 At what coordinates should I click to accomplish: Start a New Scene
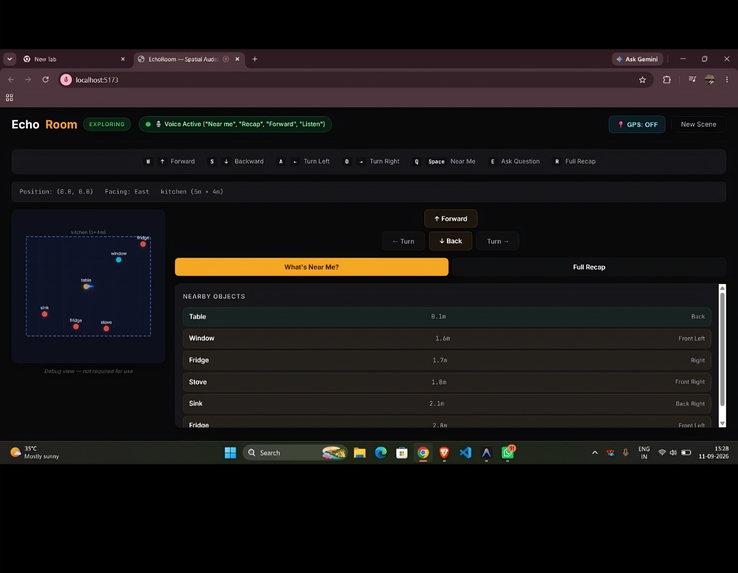[698, 124]
